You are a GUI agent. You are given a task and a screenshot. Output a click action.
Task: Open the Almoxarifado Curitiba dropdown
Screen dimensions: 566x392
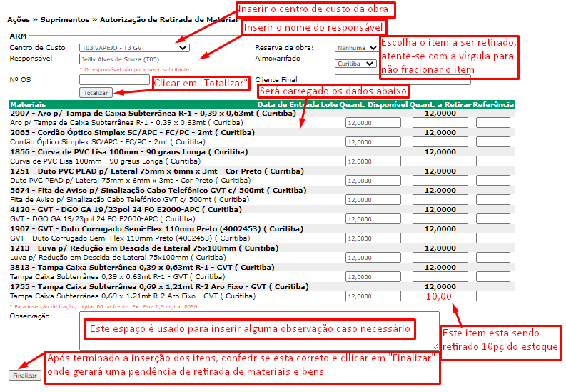355,63
